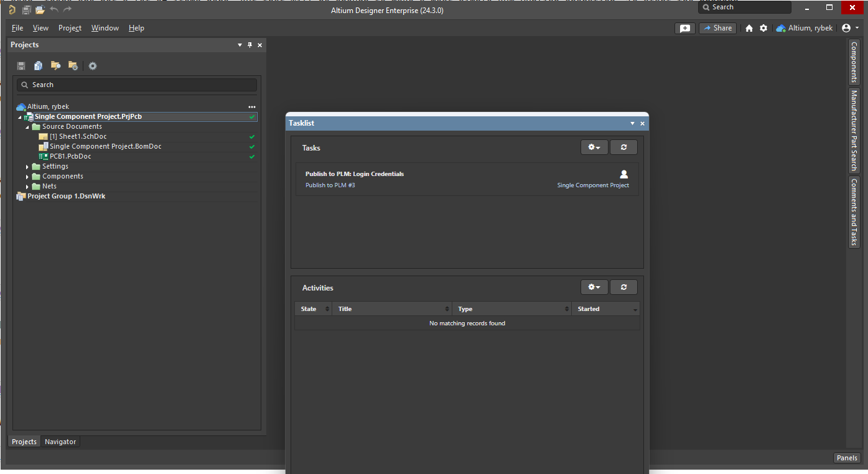
Task: Open the Comments and Tasks side tab
Action: [854, 211]
